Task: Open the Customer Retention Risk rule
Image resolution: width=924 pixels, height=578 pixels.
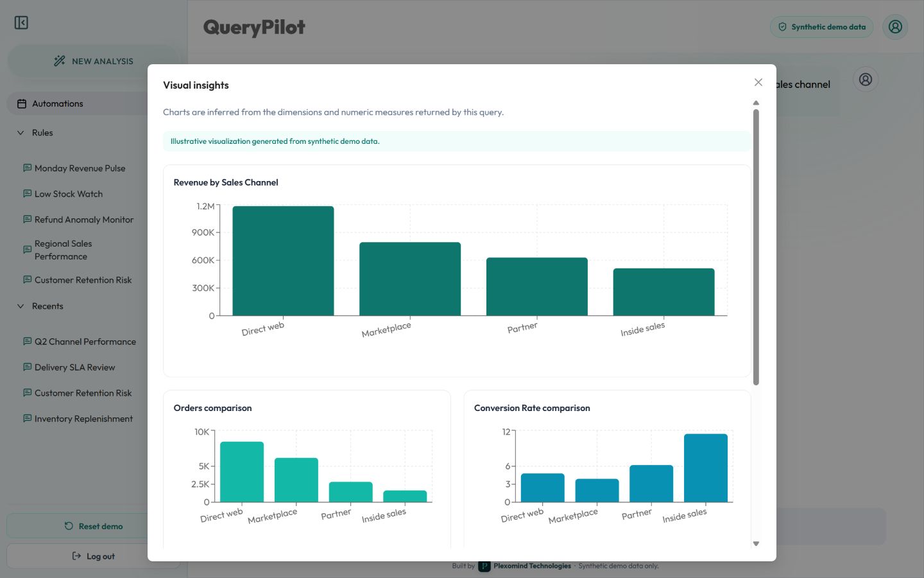Action: 83,280
